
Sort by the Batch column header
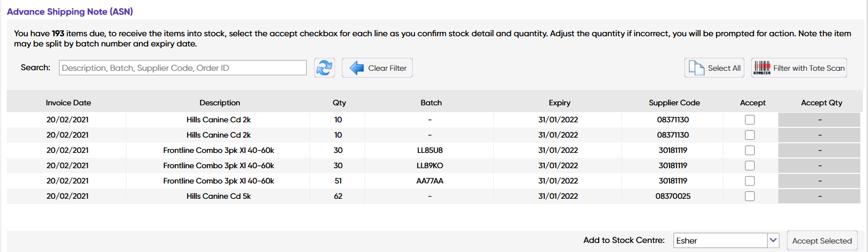click(431, 103)
